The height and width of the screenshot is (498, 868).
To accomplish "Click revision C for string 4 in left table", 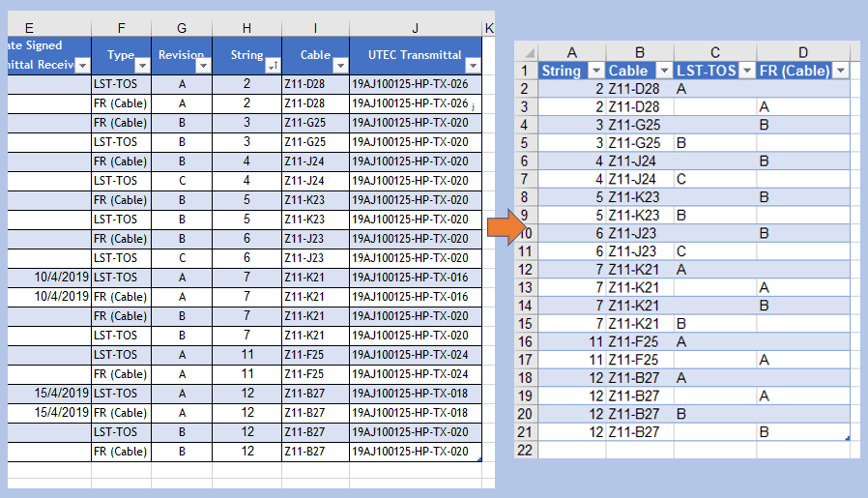I will coord(182,181).
